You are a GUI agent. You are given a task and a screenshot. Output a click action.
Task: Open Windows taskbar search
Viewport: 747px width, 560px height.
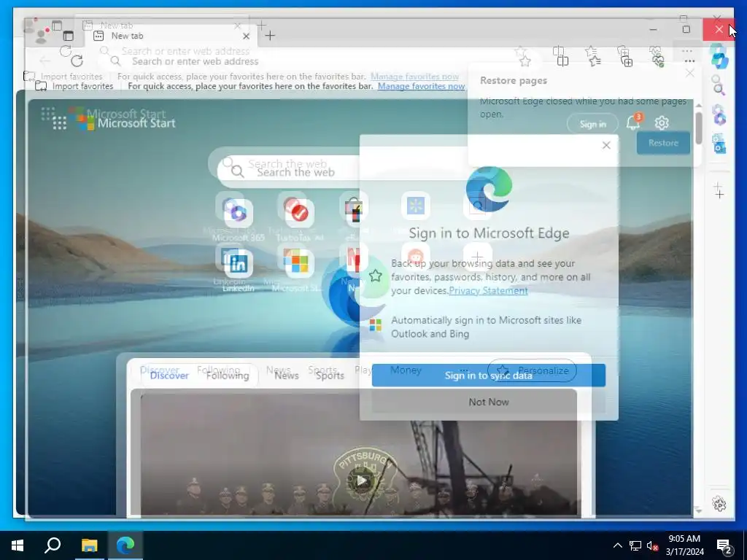[x=53, y=545]
